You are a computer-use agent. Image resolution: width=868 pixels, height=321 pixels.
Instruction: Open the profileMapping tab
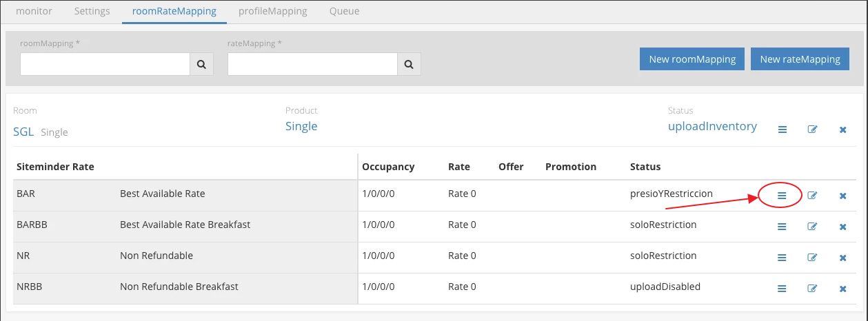272,11
